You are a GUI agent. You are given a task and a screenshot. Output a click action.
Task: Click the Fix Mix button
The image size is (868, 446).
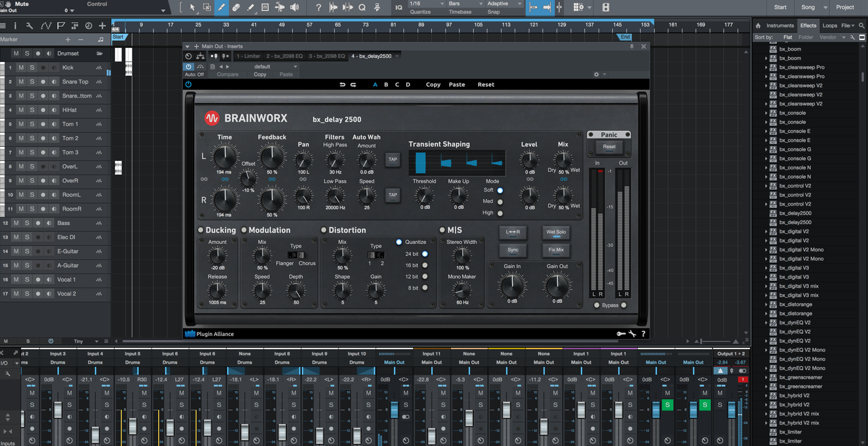tap(556, 250)
